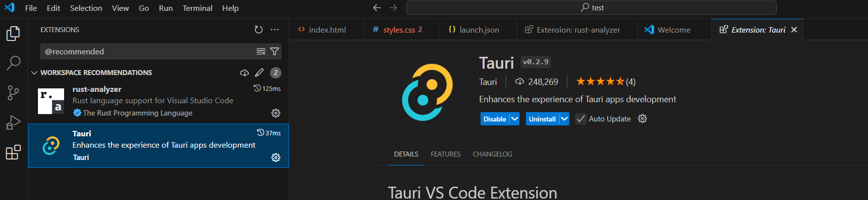Screen dimensions: 868x200
Task: Click the VS Code logo icon
Action: pyautogui.click(x=9, y=7)
